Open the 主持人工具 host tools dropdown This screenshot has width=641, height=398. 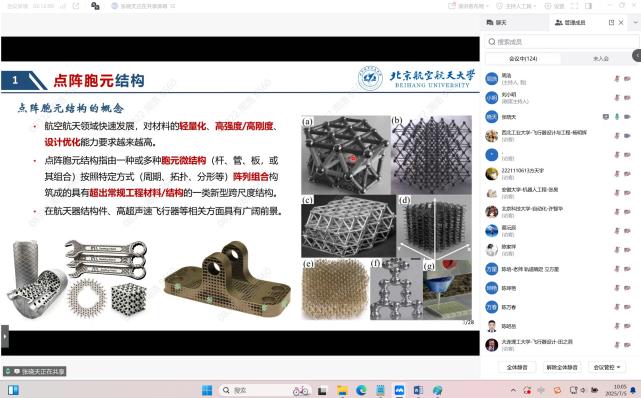pyautogui.click(x=516, y=6)
